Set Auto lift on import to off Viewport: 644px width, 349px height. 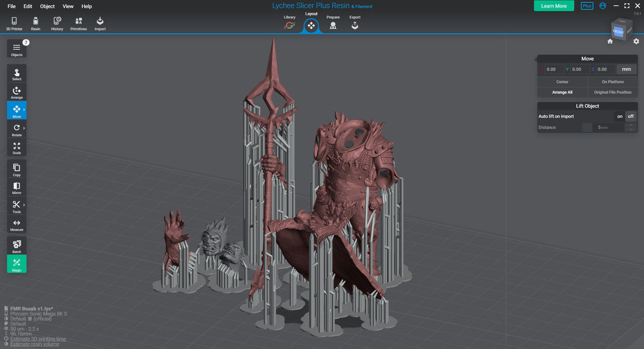tap(631, 117)
